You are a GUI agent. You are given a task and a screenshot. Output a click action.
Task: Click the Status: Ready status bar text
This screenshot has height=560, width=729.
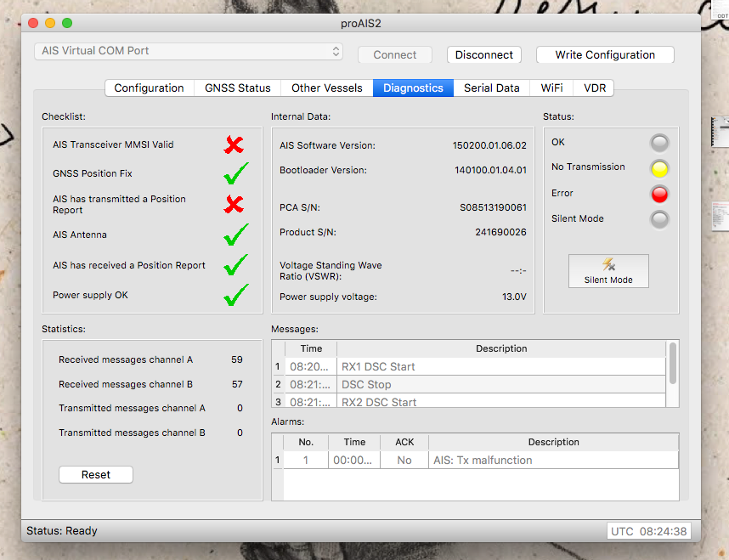point(62,531)
